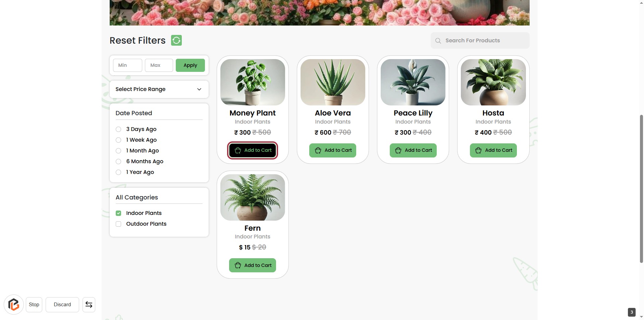
Task: Open the Select Price Range dropdown
Action: pyautogui.click(x=159, y=89)
